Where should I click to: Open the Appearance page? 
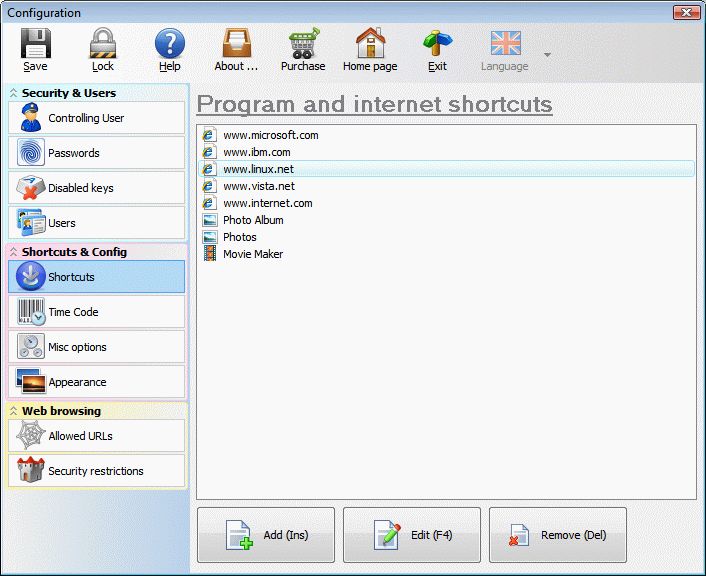(96, 382)
